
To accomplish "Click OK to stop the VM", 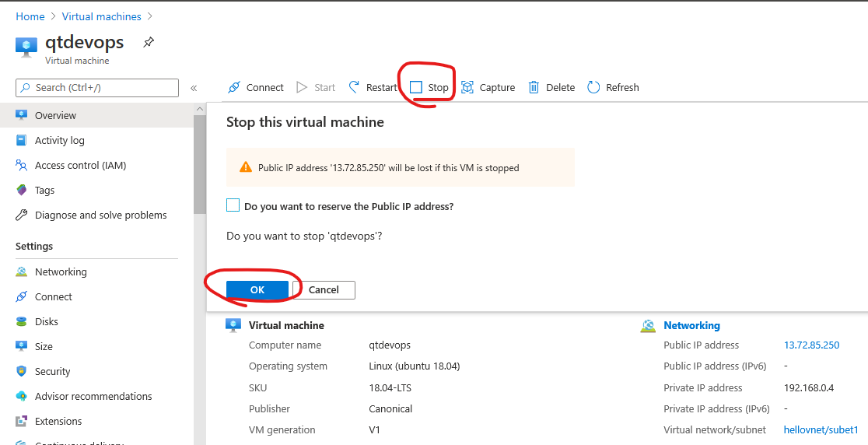I will [x=257, y=289].
